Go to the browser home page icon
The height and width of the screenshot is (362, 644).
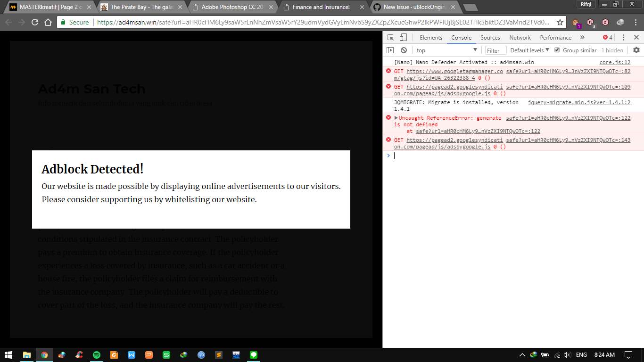coord(48,22)
